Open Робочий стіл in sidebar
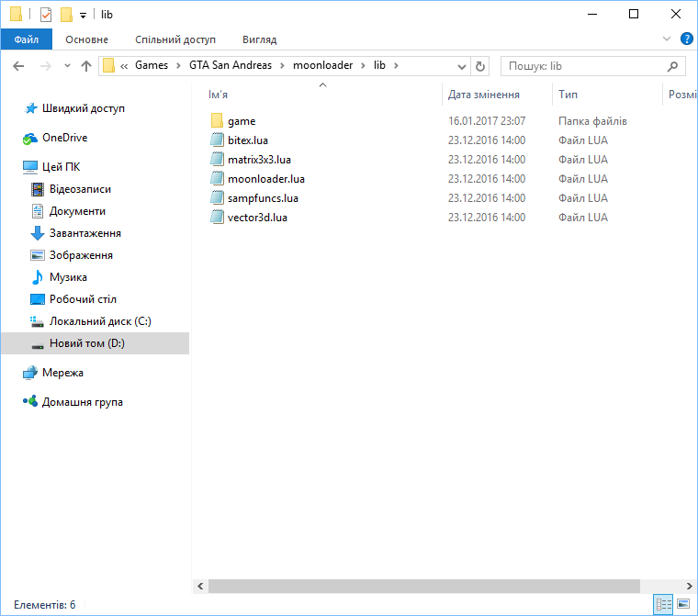This screenshot has height=616, width=698. click(83, 299)
